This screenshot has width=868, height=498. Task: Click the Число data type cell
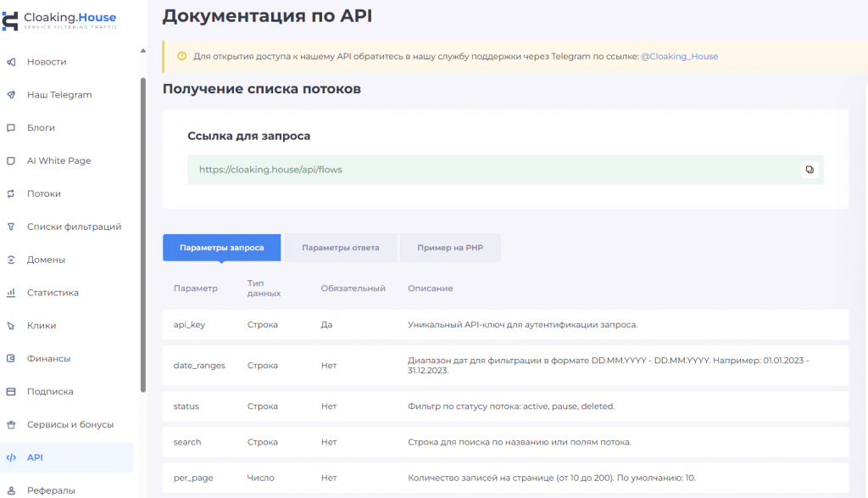(261, 478)
